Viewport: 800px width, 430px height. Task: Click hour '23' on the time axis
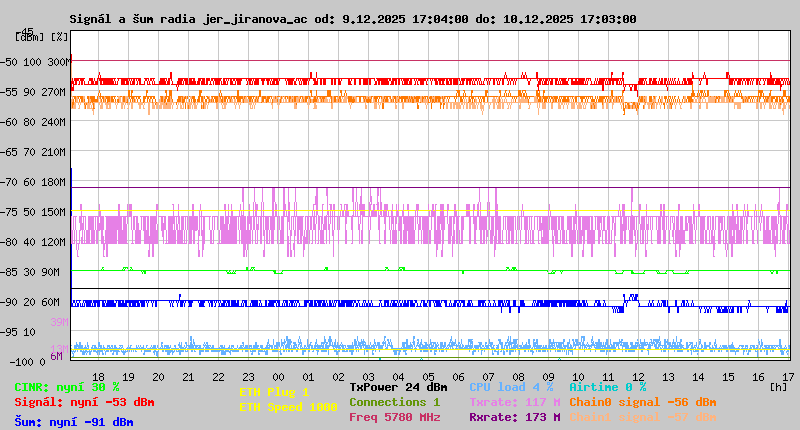tap(248, 377)
